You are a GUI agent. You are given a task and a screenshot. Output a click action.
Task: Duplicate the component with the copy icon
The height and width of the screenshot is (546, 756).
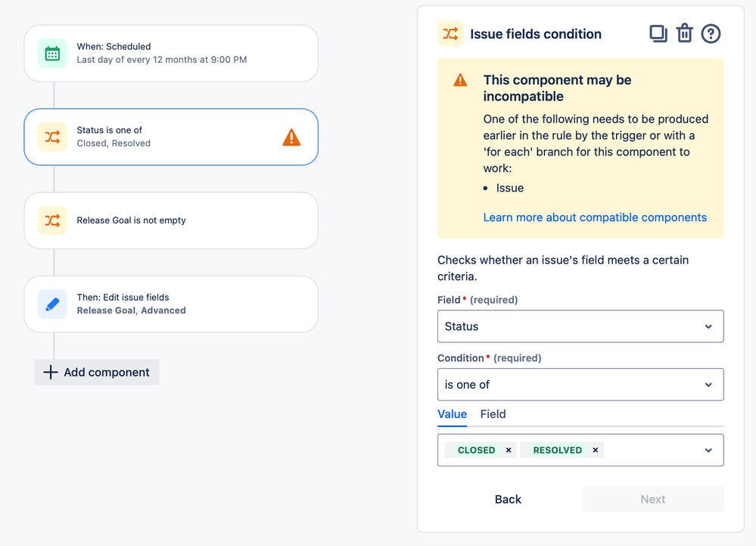pos(658,33)
